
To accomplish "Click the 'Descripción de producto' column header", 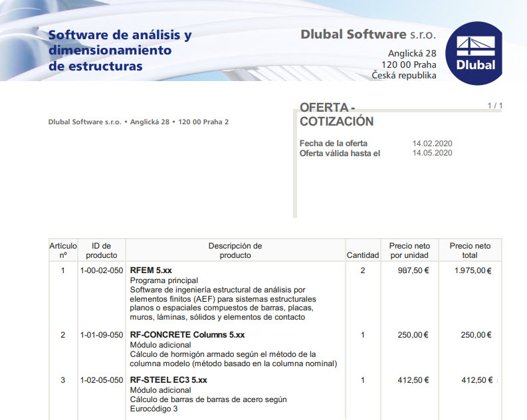I will pos(235,251).
